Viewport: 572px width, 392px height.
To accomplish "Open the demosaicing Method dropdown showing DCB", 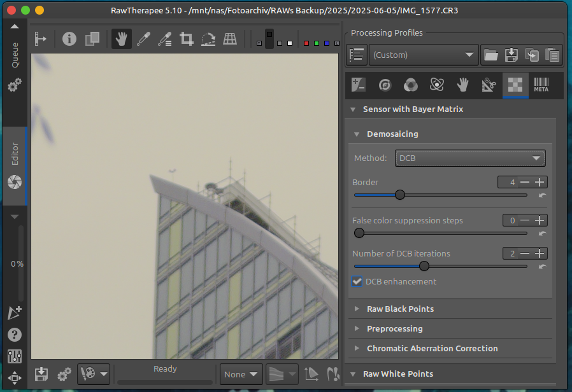I will (470, 158).
